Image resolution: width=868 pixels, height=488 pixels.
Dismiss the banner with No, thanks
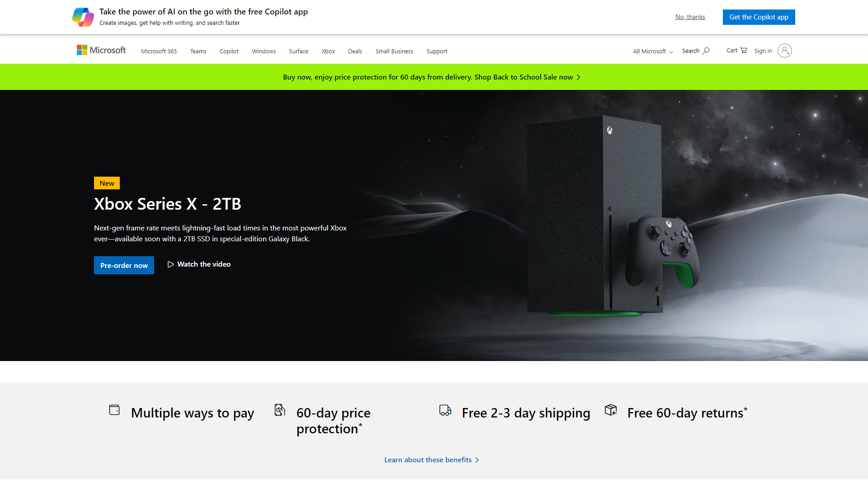[690, 17]
